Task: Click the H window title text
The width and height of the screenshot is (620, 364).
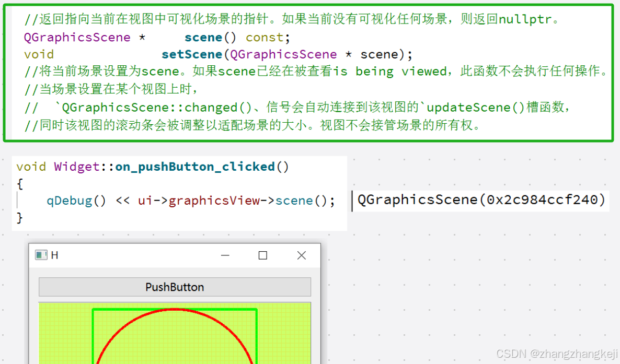Action: [x=54, y=255]
